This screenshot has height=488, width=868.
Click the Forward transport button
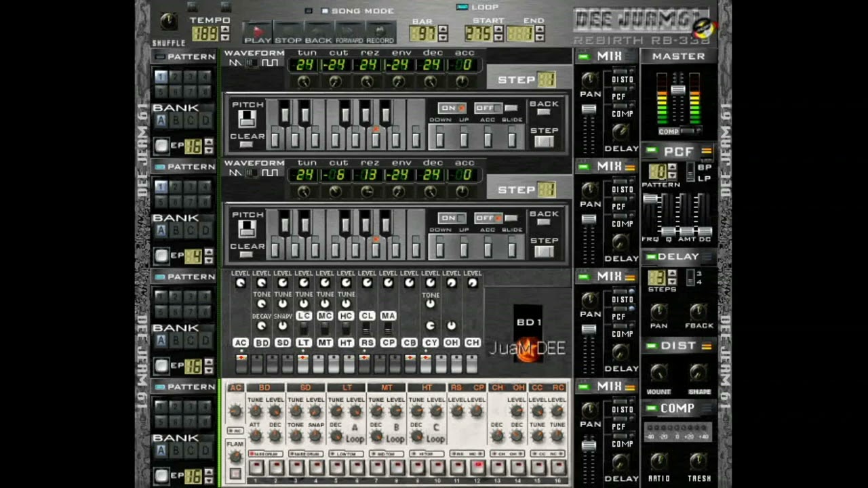click(x=350, y=30)
